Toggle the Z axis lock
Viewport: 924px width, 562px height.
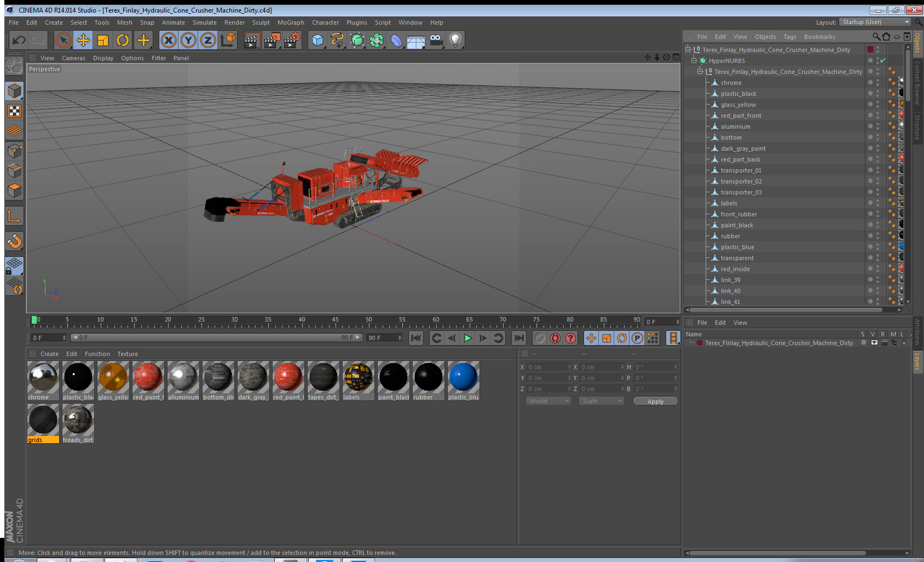tap(208, 40)
